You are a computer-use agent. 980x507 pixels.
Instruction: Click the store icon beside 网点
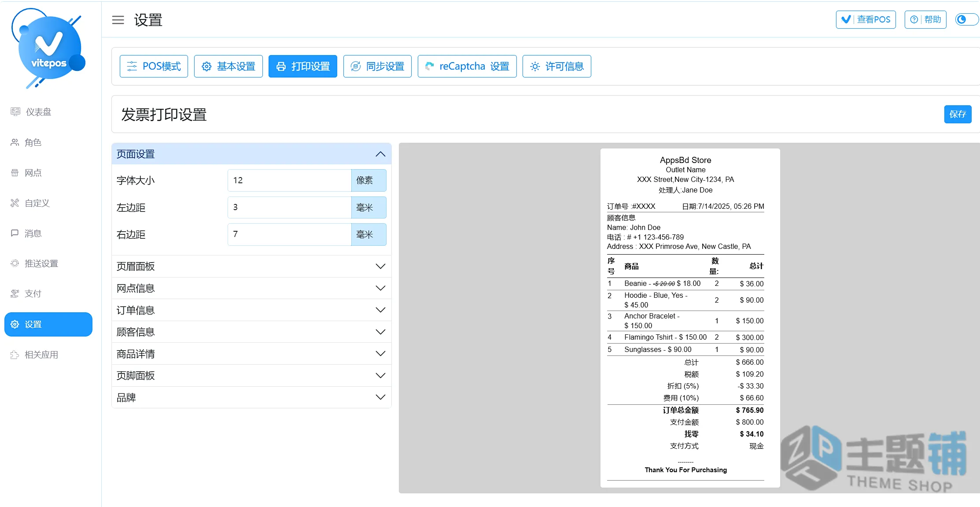15,173
